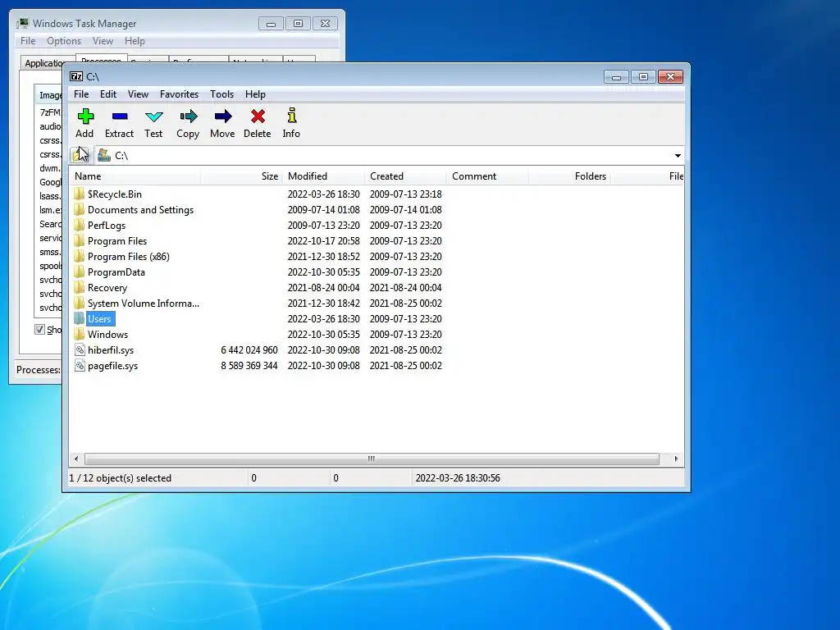Screen dimensions: 840x630
Task: Click Program Files modified date 2022-10-17 20:58
Action: 323,241
